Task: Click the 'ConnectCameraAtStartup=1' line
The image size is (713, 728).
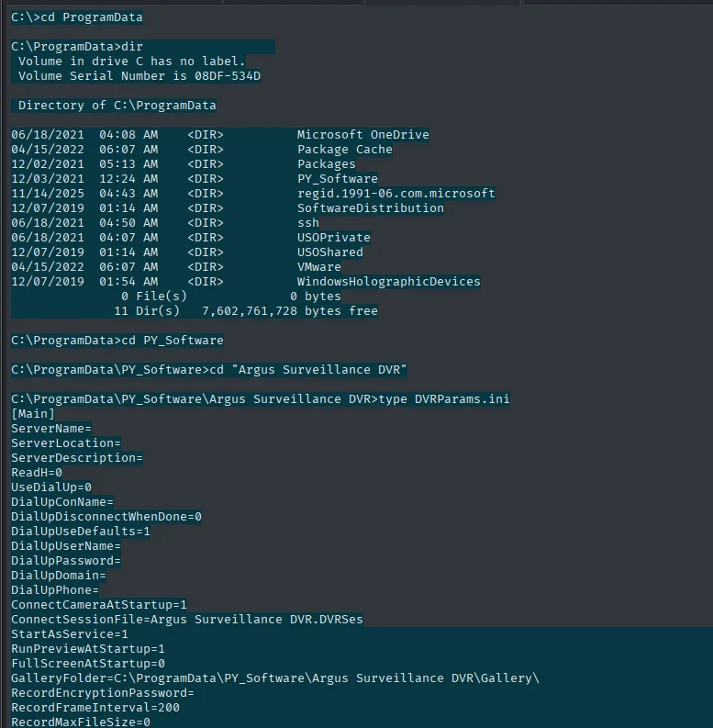Action: (x=99, y=605)
